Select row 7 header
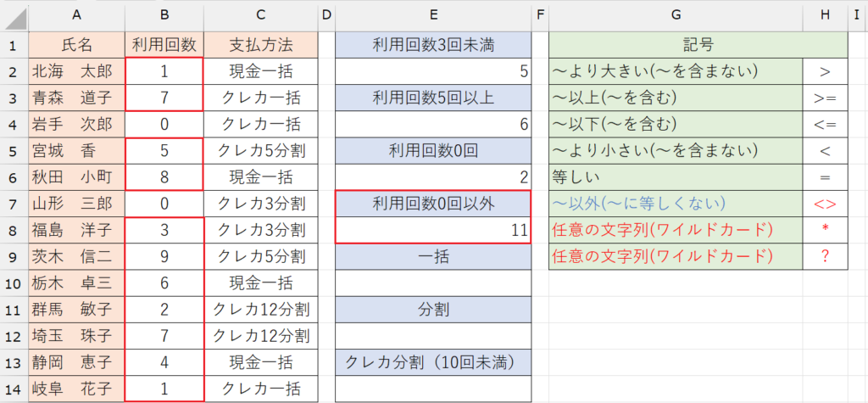The image size is (868, 403). point(14,204)
